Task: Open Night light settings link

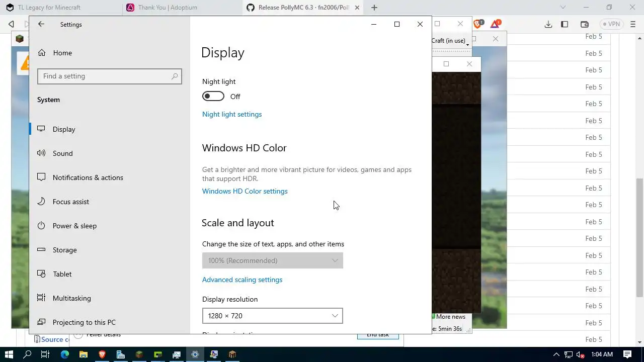Action: [232, 114]
